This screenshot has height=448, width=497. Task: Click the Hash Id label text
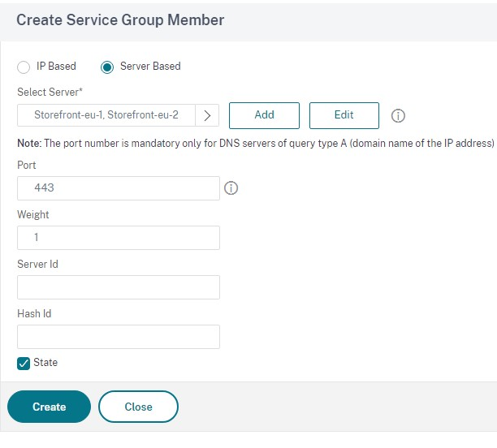(x=34, y=313)
